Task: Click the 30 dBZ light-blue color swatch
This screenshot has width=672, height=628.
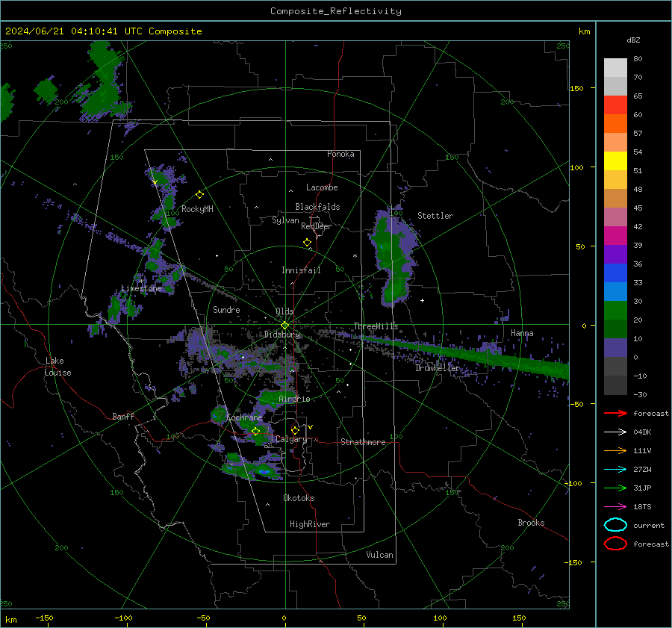Action: pos(615,291)
